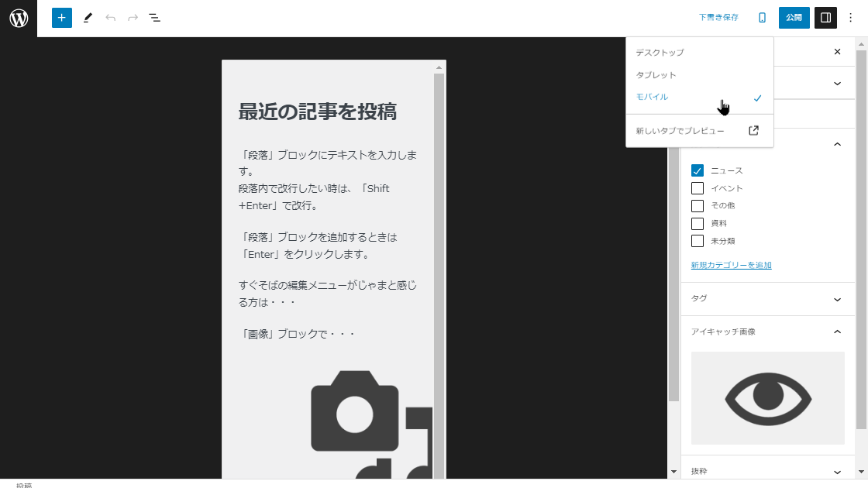Select デスクトップ preview option
The height and width of the screenshot is (488, 868).
660,53
